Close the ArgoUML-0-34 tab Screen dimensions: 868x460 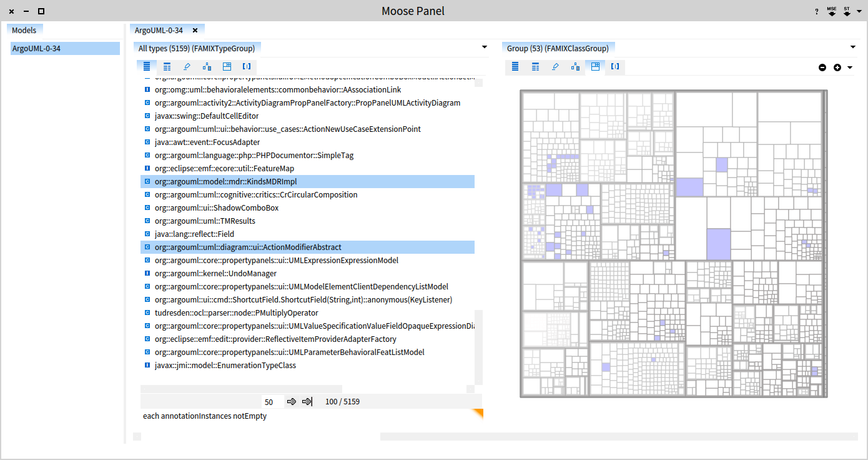(195, 30)
